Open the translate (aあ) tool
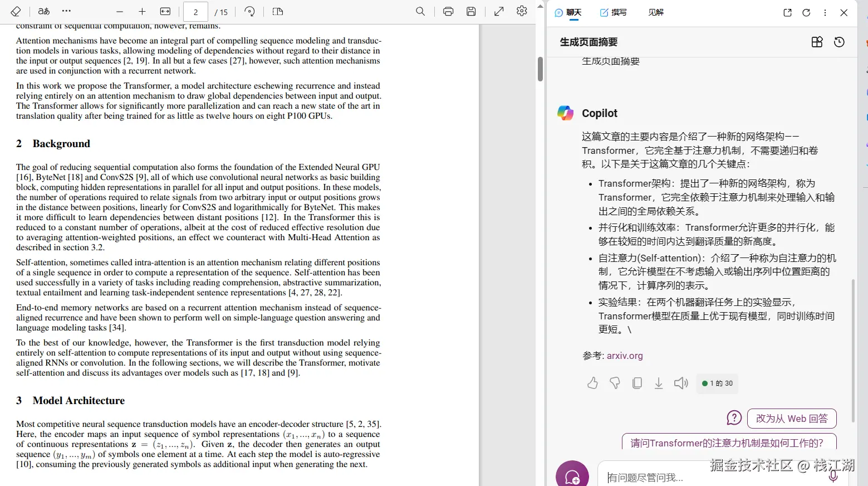 point(43,11)
